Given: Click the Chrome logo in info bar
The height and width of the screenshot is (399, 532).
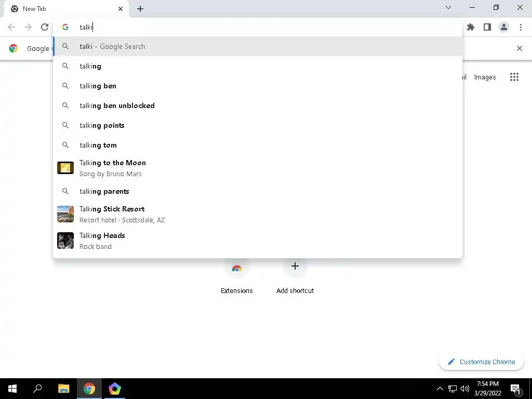Looking at the screenshot, I should (14, 48).
